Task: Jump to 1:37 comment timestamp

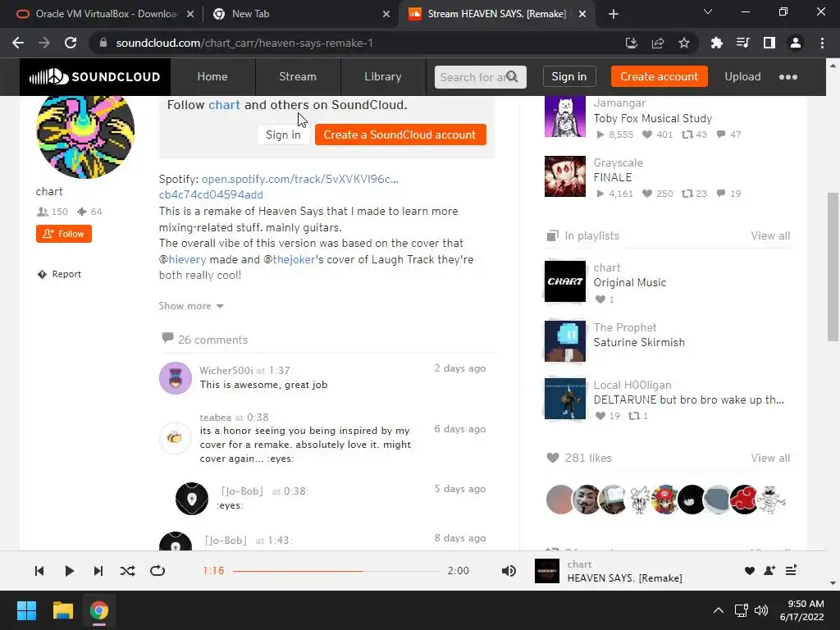Action: click(x=279, y=370)
